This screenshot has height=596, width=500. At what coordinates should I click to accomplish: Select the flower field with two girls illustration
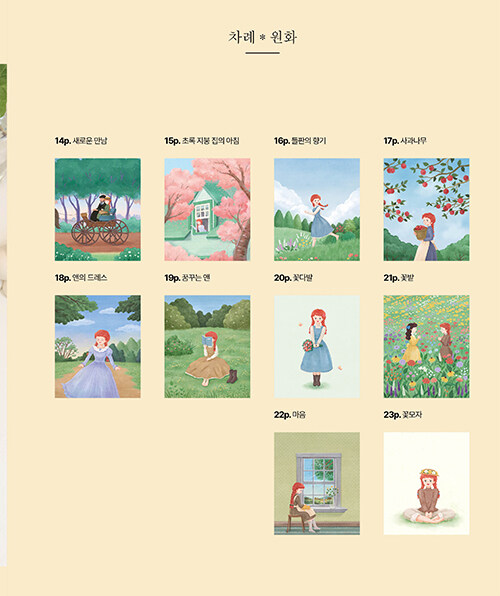pos(426,347)
